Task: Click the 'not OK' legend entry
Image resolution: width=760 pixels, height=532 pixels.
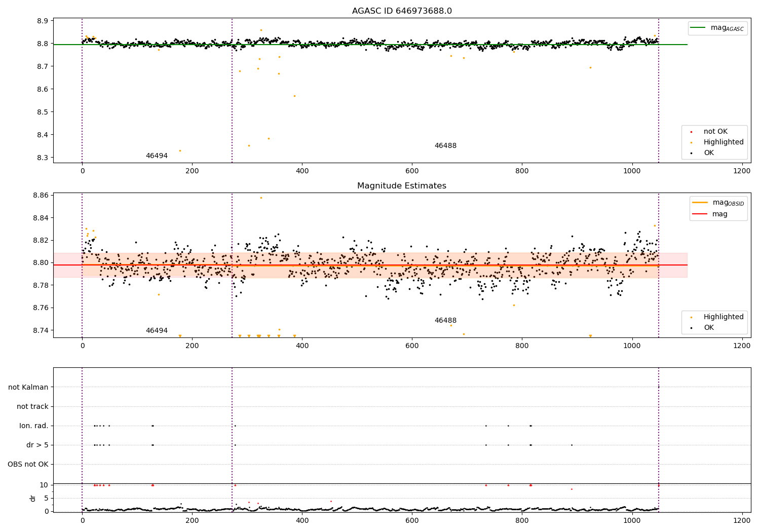Action: (x=715, y=132)
